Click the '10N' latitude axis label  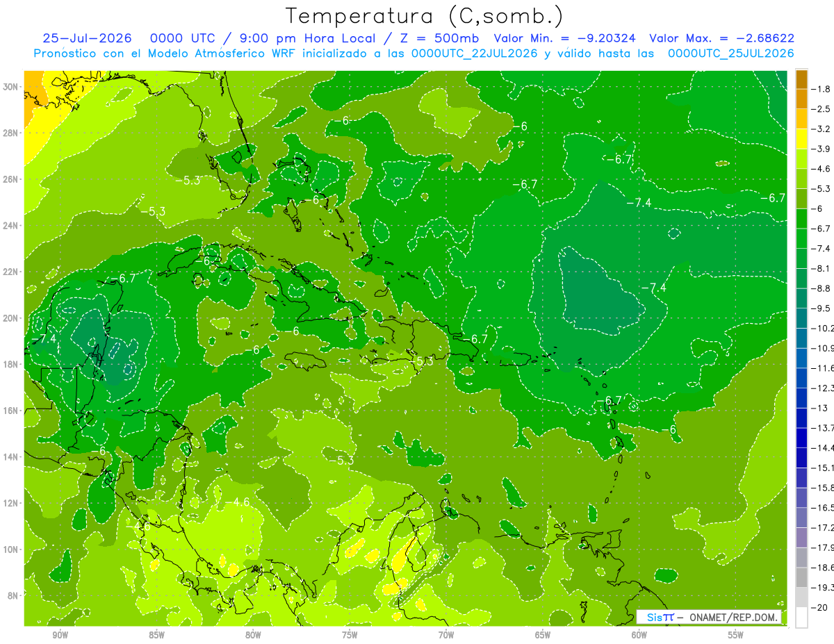11,549
